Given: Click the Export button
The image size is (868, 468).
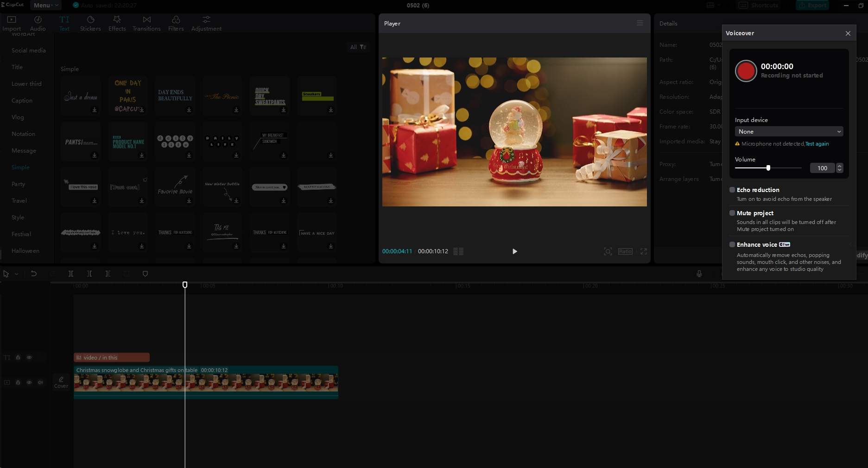Looking at the screenshot, I should [813, 5].
